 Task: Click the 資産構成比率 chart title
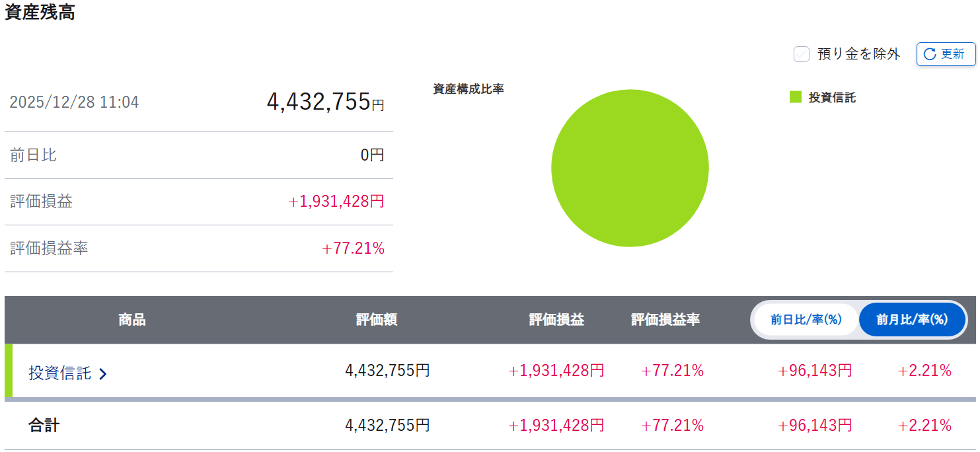pyautogui.click(x=469, y=89)
